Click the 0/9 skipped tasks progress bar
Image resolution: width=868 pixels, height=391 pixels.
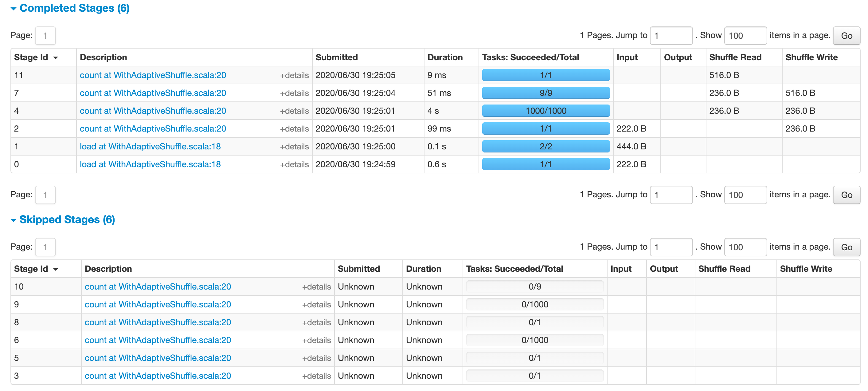(534, 287)
